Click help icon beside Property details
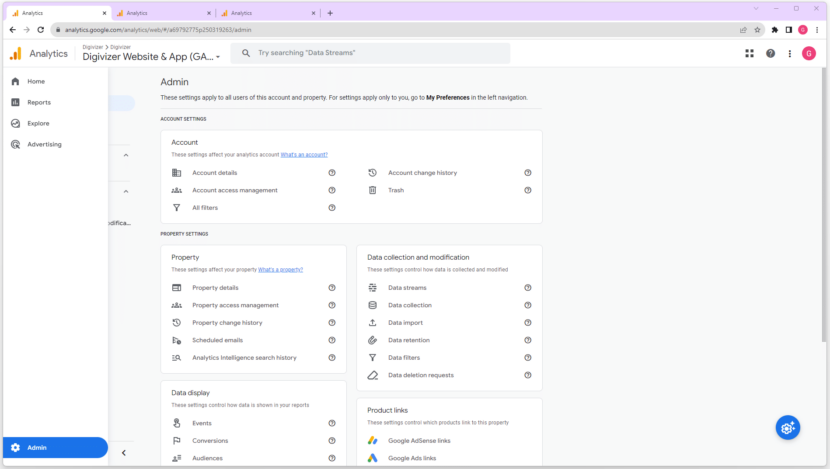 point(332,287)
